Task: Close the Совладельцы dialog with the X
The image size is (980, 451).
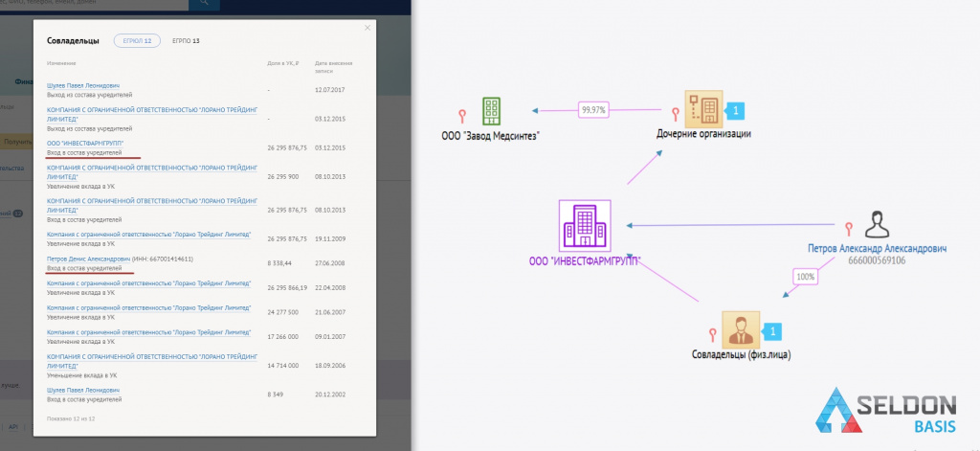Action: [367, 28]
